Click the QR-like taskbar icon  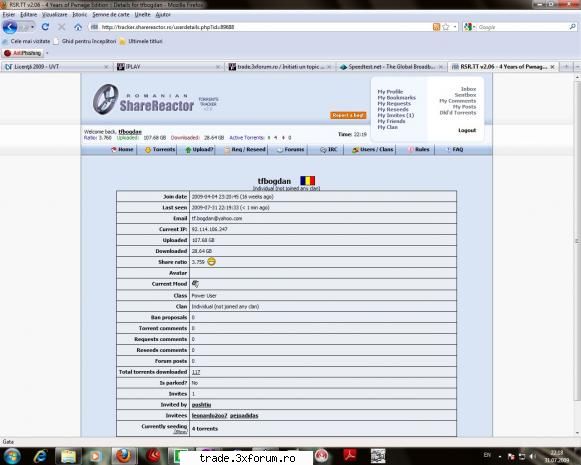tap(378, 455)
